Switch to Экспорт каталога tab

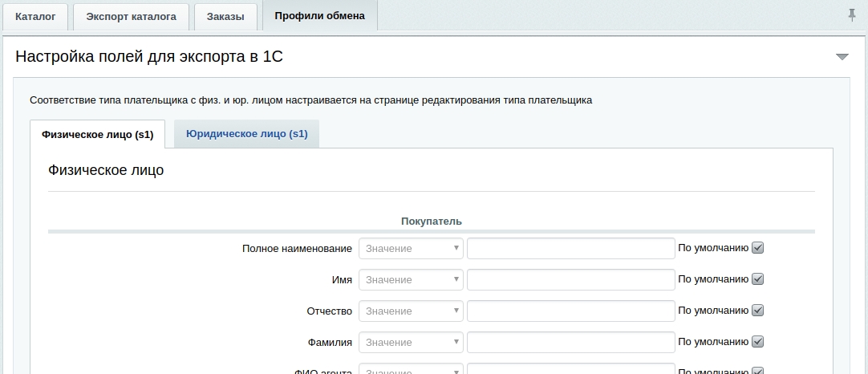[131, 16]
